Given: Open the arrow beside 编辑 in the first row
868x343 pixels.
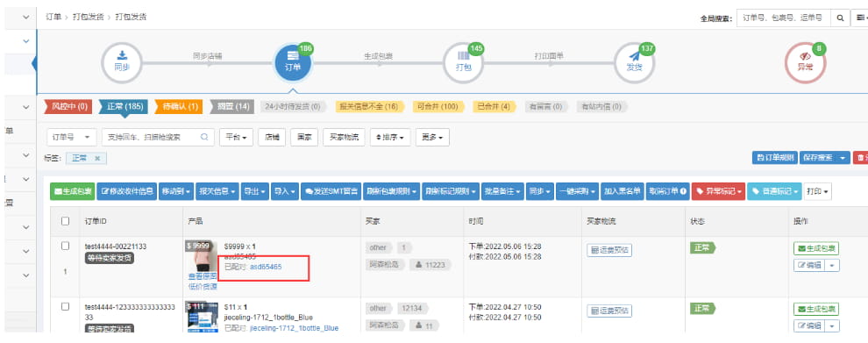Looking at the screenshot, I should tap(833, 266).
